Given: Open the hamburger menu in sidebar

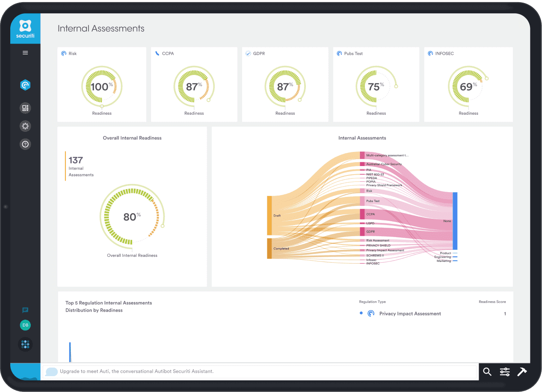Looking at the screenshot, I should [25, 53].
